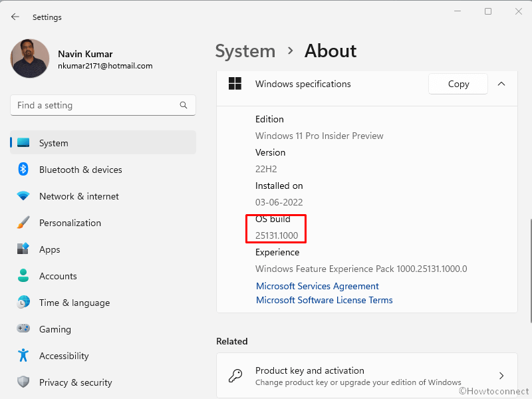Click Windows 11 Pro Insider Preview text

point(319,136)
